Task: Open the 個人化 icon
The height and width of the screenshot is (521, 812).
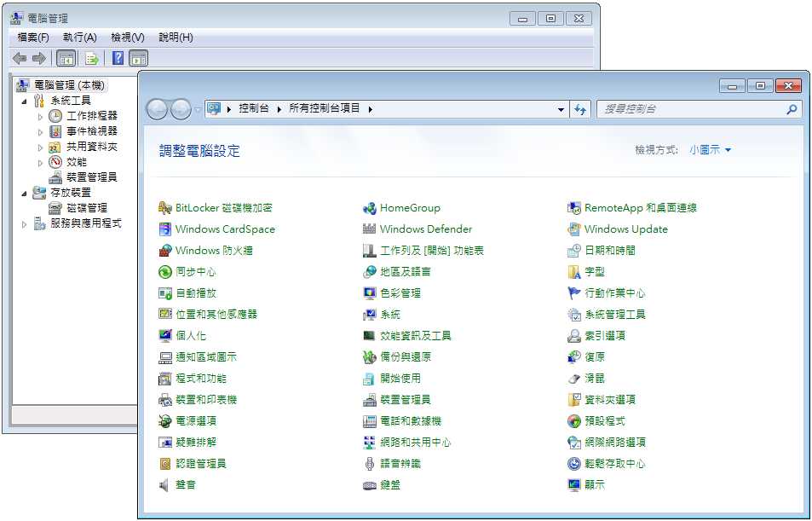Action: [164, 335]
